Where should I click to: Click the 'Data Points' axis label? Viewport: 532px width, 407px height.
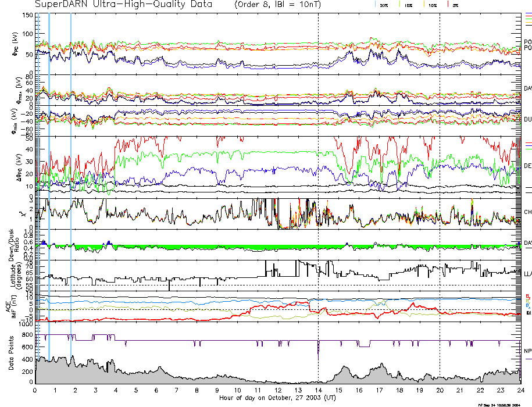tap(12, 353)
